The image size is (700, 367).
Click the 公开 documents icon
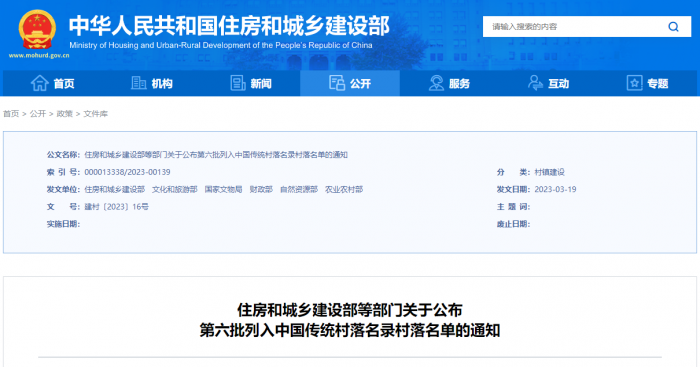[x=337, y=83]
